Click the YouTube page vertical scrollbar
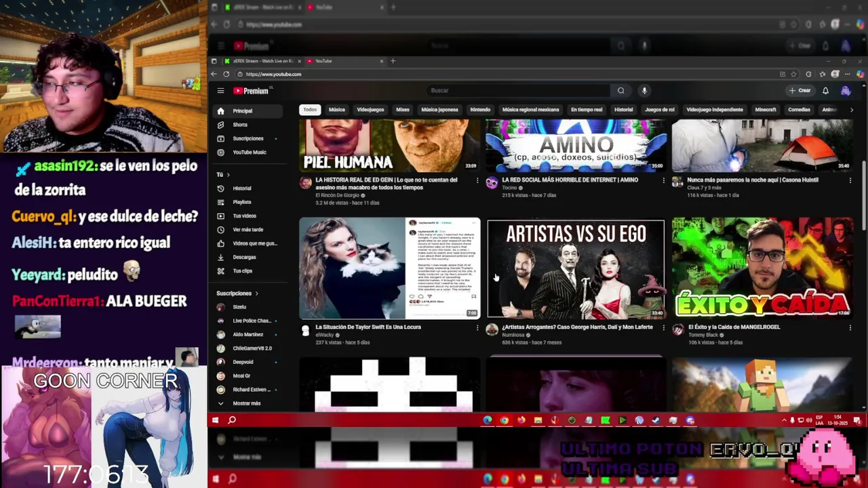868x488 pixels. click(x=863, y=197)
